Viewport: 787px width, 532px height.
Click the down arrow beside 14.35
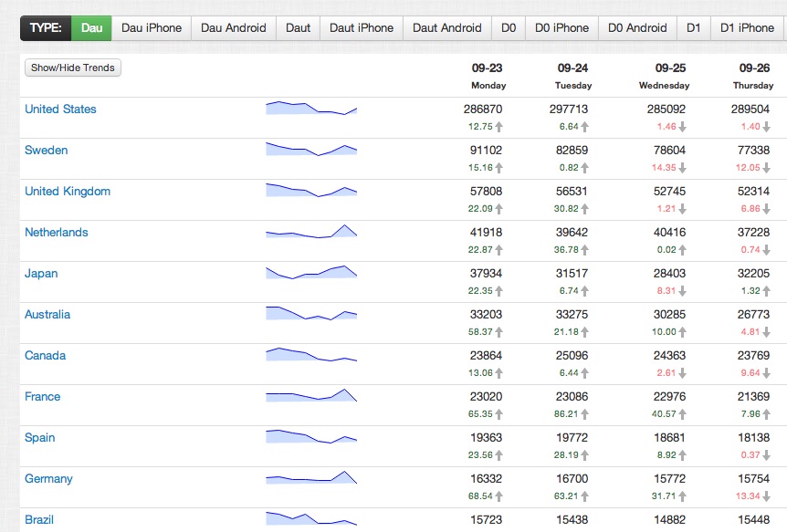click(682, 168)
